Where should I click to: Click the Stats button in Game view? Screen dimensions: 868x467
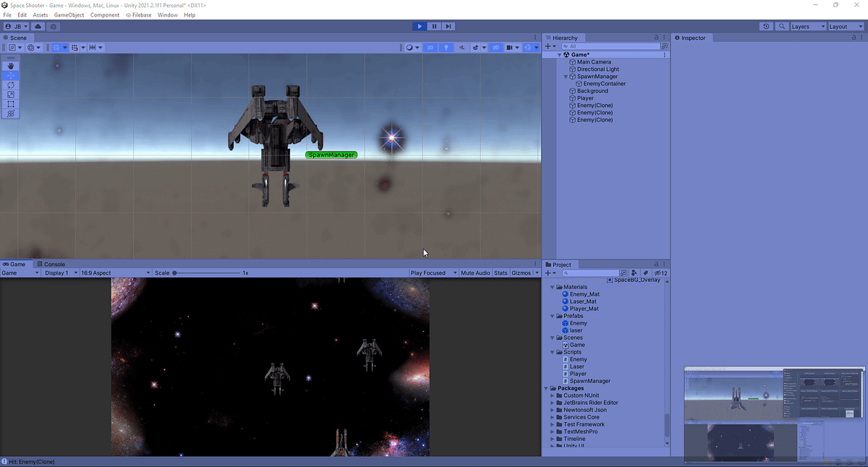click(x=501, y=273)
